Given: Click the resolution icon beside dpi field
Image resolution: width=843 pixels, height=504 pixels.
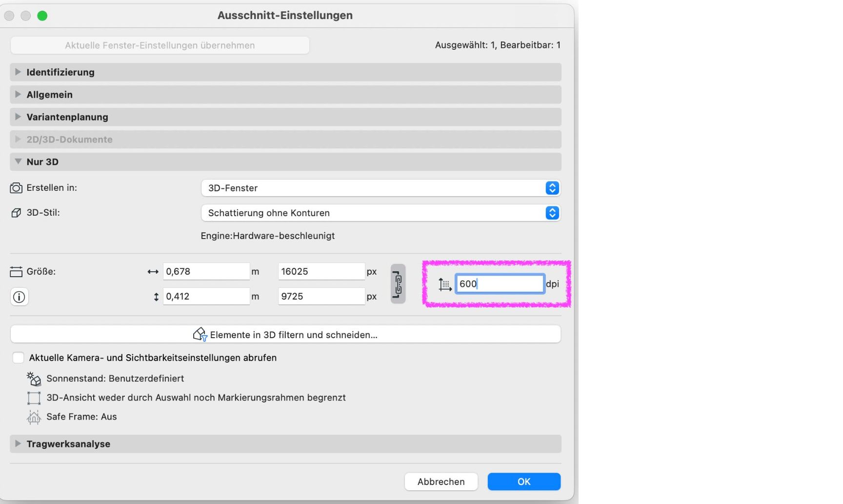Looking at the screenshot, I should coord(444,284).
